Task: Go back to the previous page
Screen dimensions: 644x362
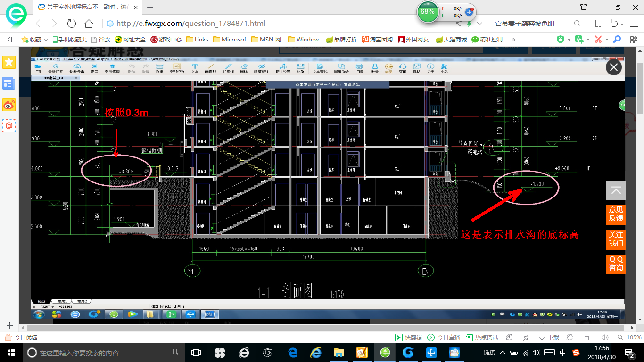Action: coord(38,24)
